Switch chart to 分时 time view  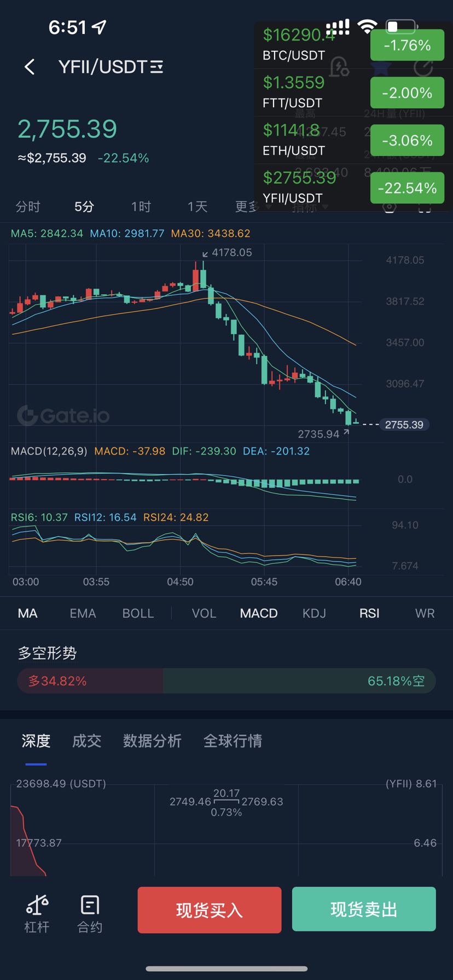[28, 207]
